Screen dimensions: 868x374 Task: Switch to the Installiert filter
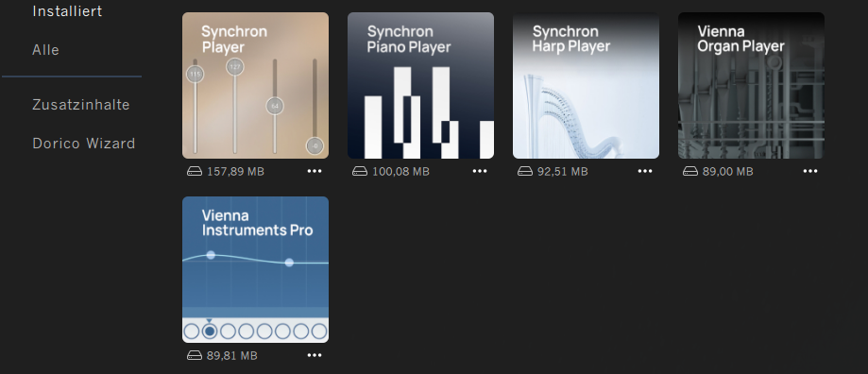click(x=68, y=11)
